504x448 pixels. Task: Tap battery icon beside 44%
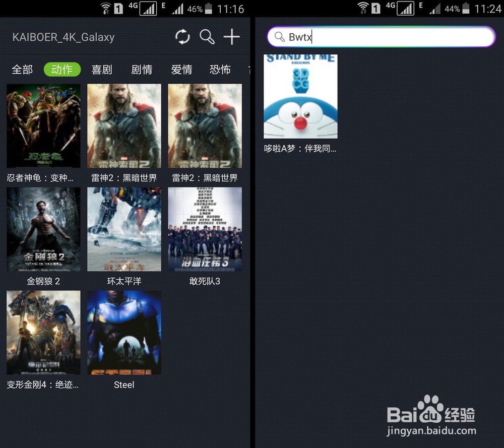(x=466, y=9)
